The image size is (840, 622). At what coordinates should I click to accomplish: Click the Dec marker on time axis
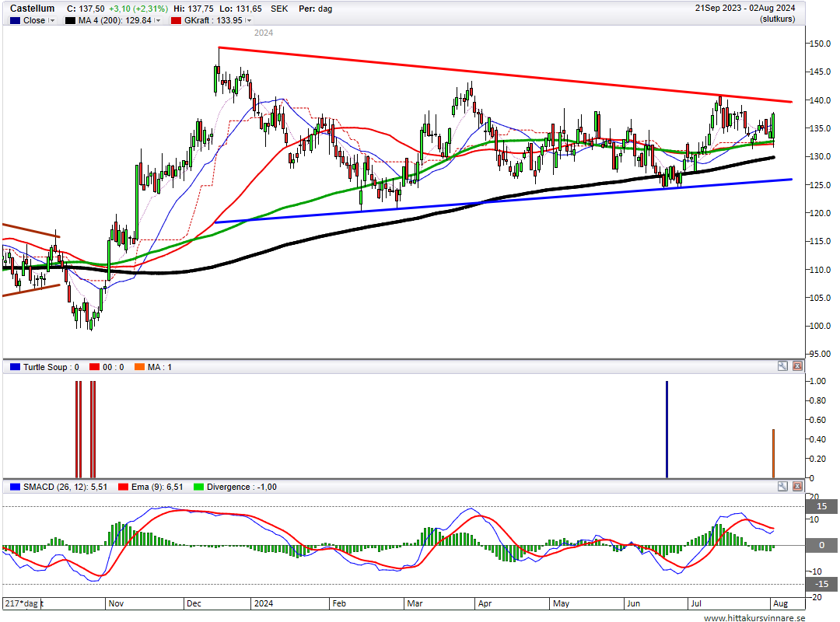point(194,603)
